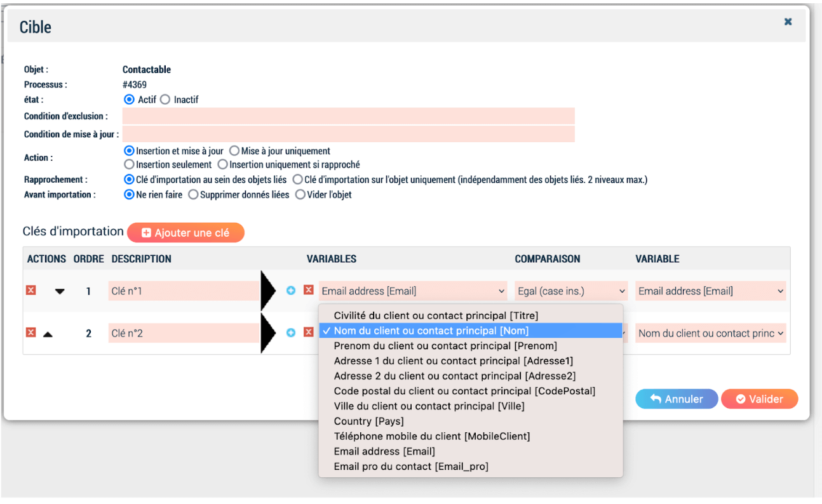The width and height of the screenshot is (822, 504).
Task: Select Supprimer donnés liées option
Action: [x=193, y=195]
